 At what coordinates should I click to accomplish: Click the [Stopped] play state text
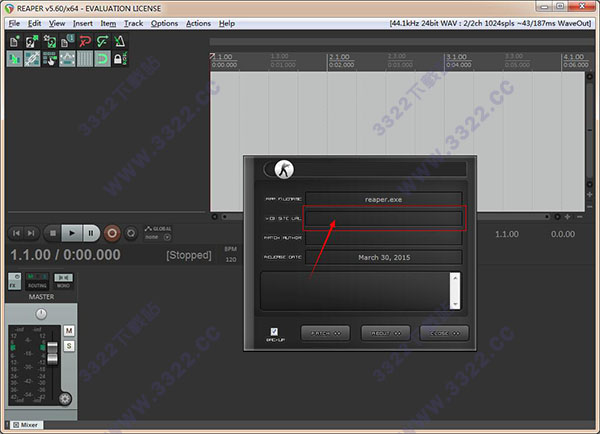tap(189, 255)
